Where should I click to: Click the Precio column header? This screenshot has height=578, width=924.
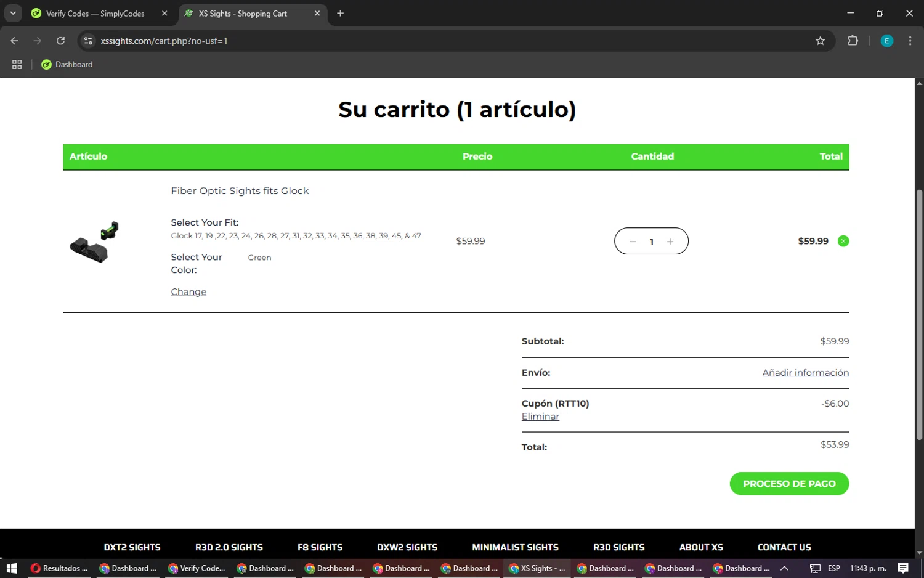[x=477, y=157]
